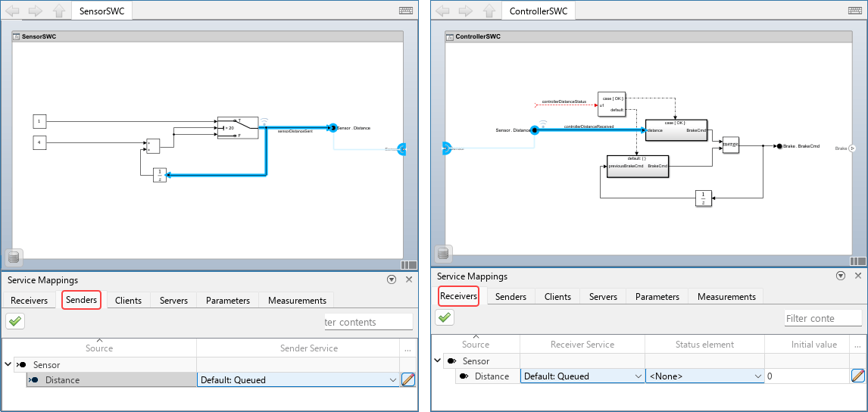Select Distance row in Receivers table

pos(487,376)
